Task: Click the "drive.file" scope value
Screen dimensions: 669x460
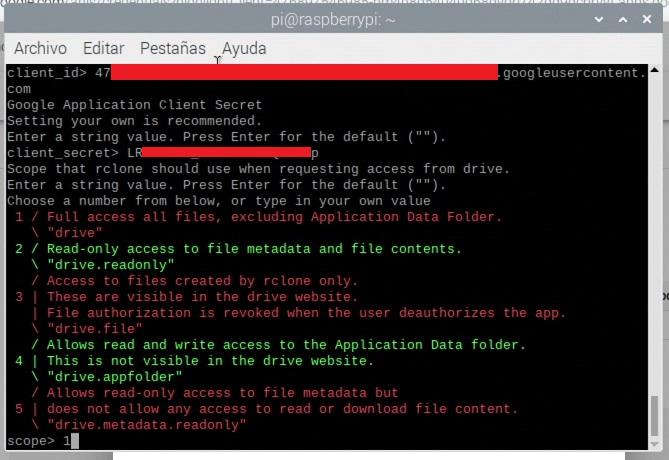Action: click(x=95, y=329)
